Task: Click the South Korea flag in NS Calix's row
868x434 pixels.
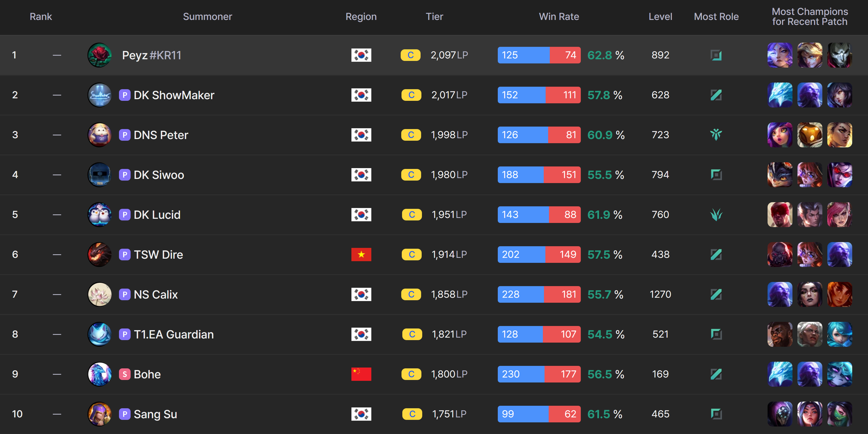Action: (361, 294)
